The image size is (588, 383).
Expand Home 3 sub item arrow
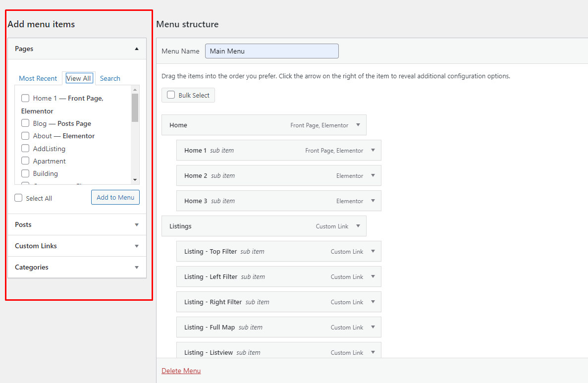click(x=373, y=201)
